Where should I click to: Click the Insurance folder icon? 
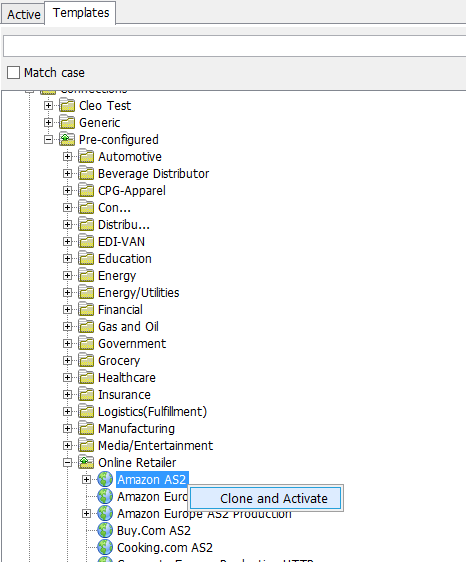86,395
